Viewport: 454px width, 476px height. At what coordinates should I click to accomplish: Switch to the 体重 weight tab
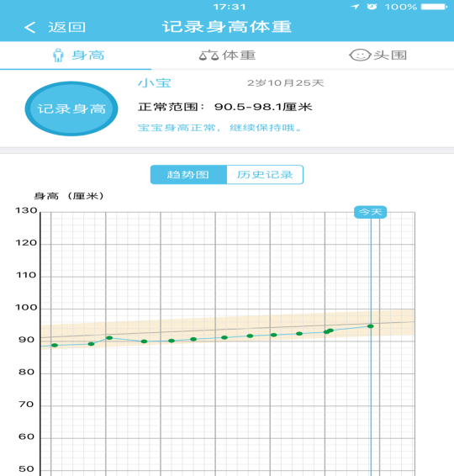coord(227,56)
